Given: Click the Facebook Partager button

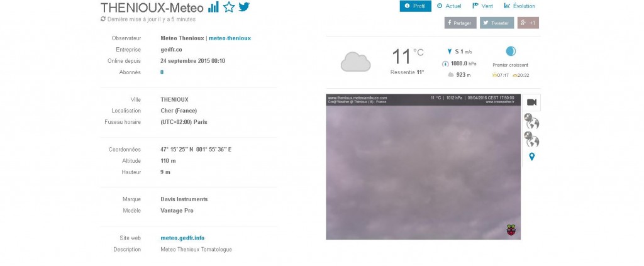Looking at the screenshot, I should [x=460, y=23].
